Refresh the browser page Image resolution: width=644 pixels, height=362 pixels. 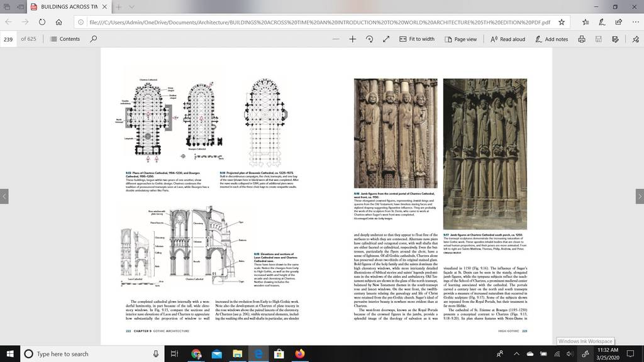click(42, 22)
